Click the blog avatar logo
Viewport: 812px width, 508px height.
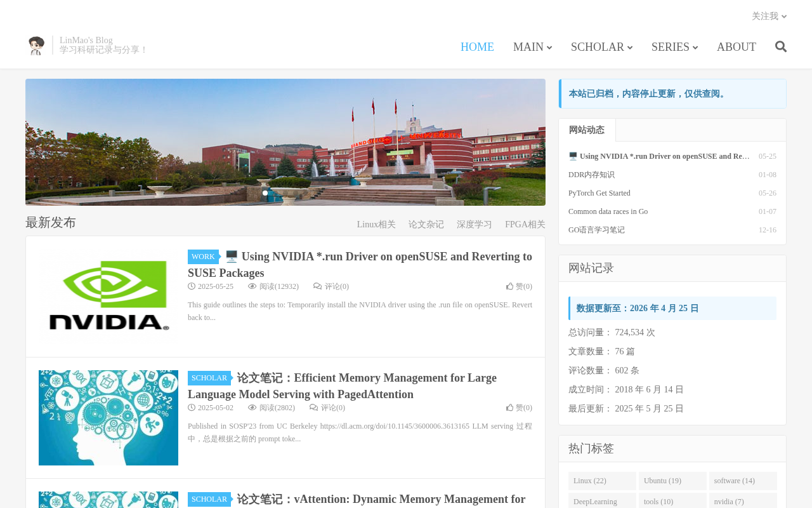tap(36, 46)
